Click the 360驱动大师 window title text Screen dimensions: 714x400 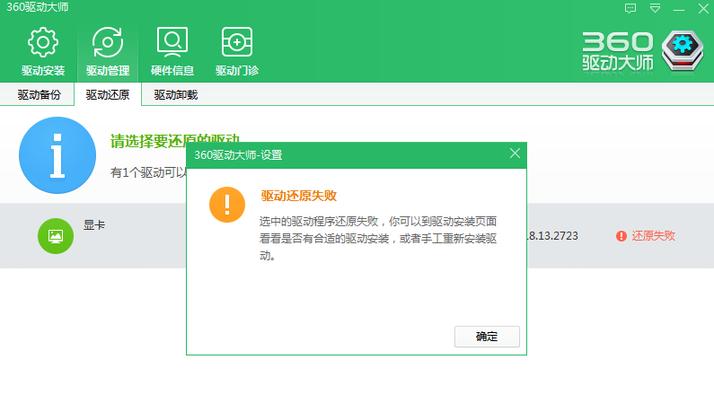[x=37, y=7]
